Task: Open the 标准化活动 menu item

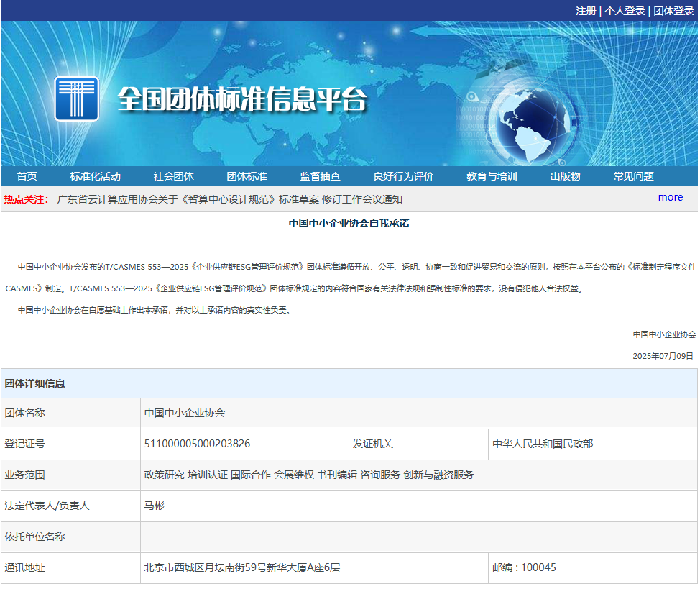Action: 95,176
